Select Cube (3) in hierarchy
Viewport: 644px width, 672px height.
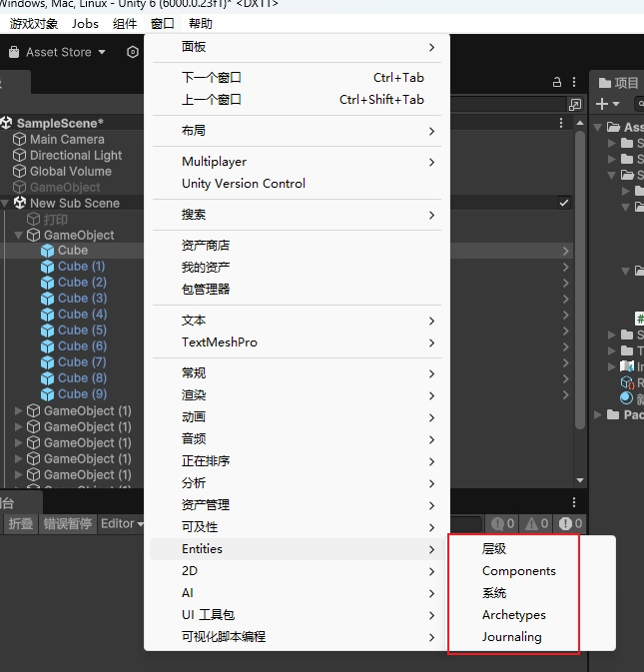click(x=82, y=298)
